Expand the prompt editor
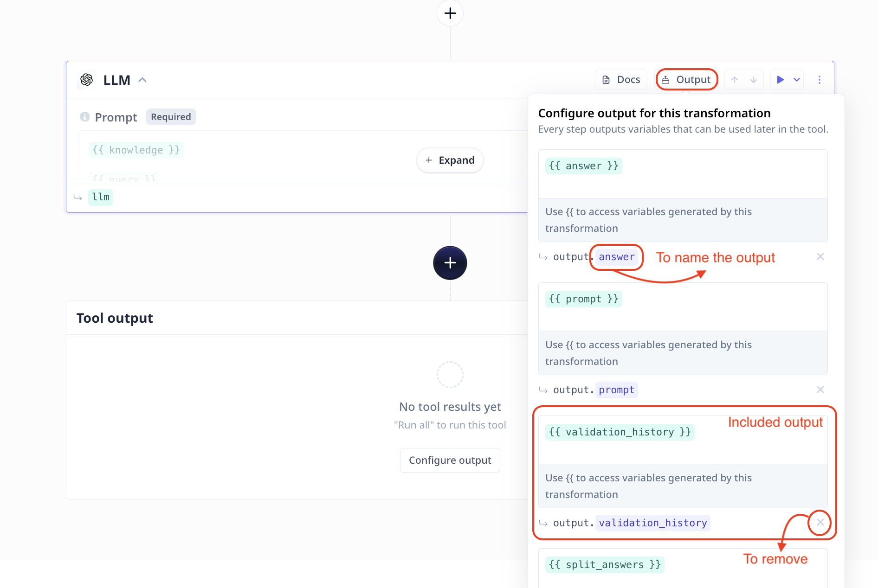 pos(450,160)
